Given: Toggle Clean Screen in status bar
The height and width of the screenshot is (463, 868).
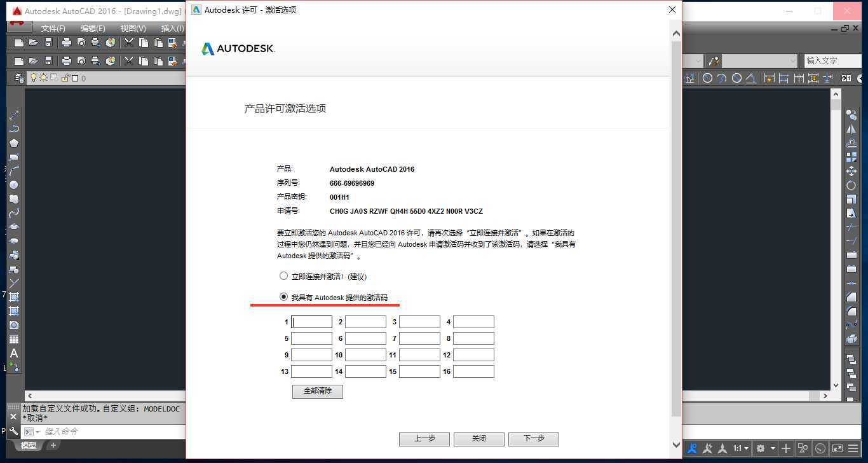Looking at the screenshot, I should [837, 448].
